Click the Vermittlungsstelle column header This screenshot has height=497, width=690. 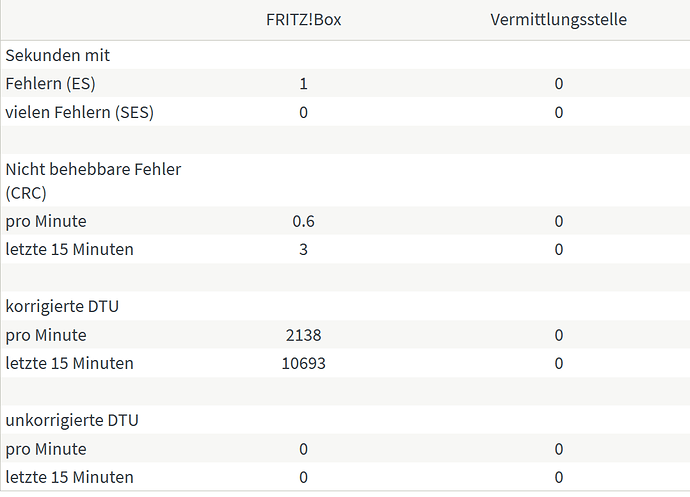pos(558,20)
